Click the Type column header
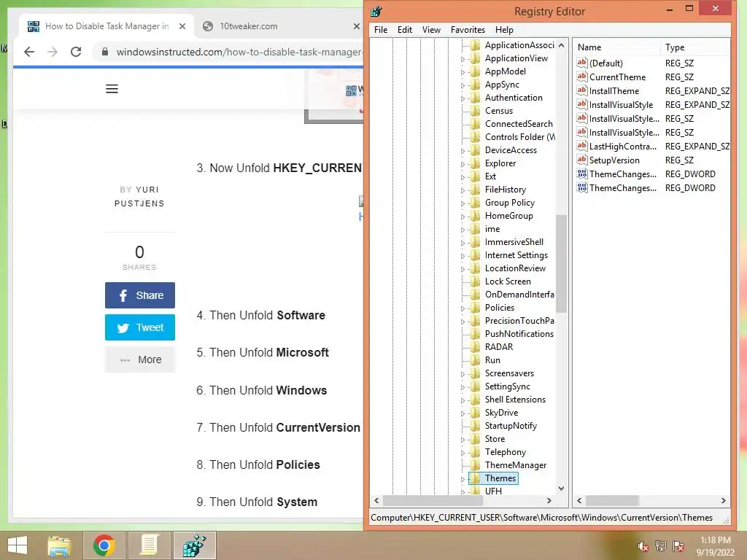The width and height of the screenshot is (747, 560). (x=695, y=47)
